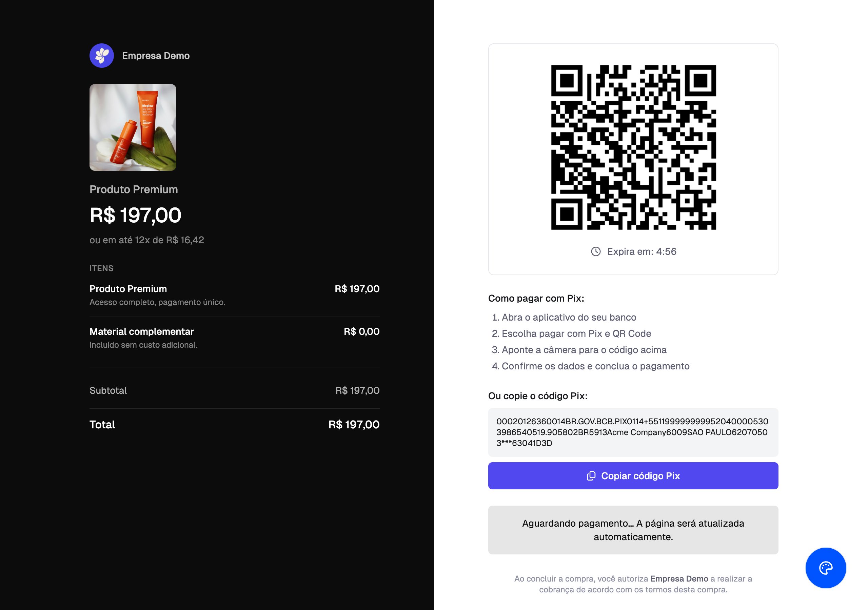Click the Copiar código Pix button

(633, 476)
